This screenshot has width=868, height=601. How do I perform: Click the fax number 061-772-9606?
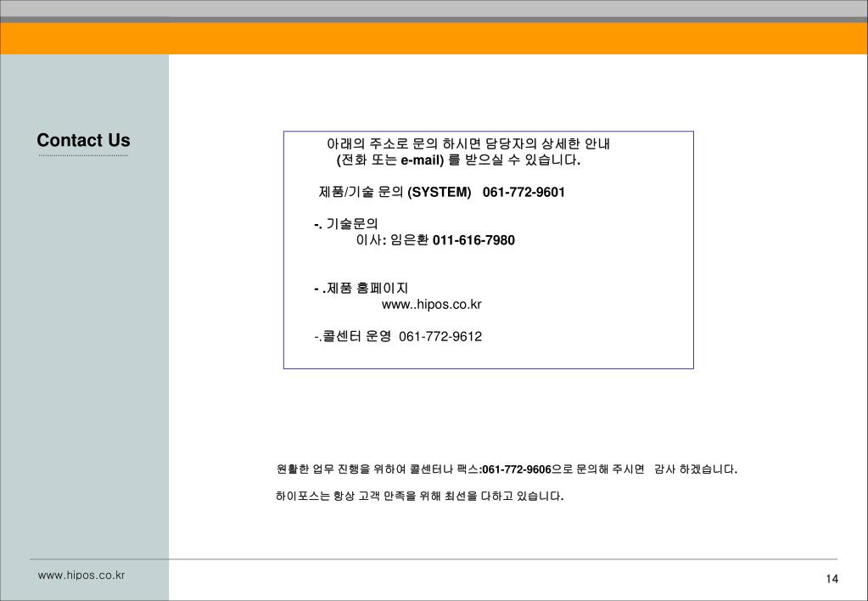[x=517, y=469]
